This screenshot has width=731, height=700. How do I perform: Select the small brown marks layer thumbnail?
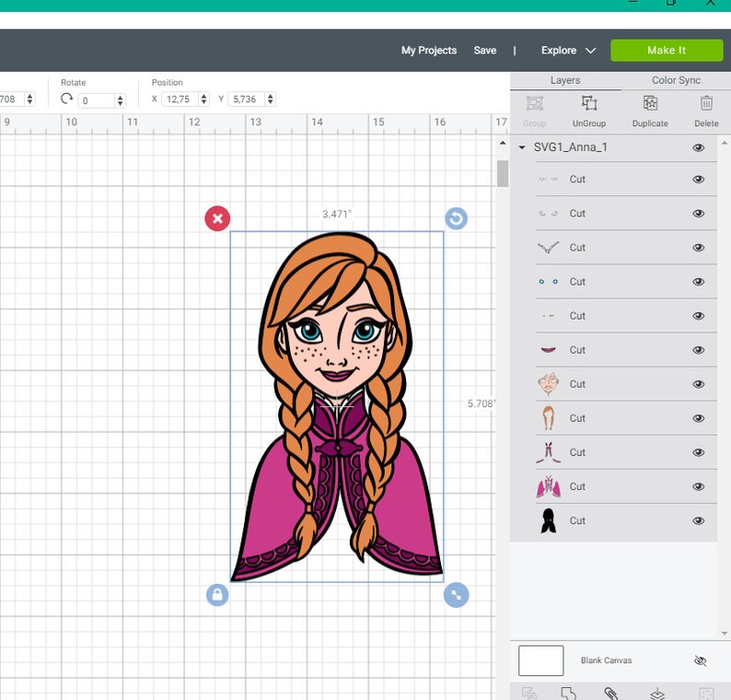coord(549,316)
